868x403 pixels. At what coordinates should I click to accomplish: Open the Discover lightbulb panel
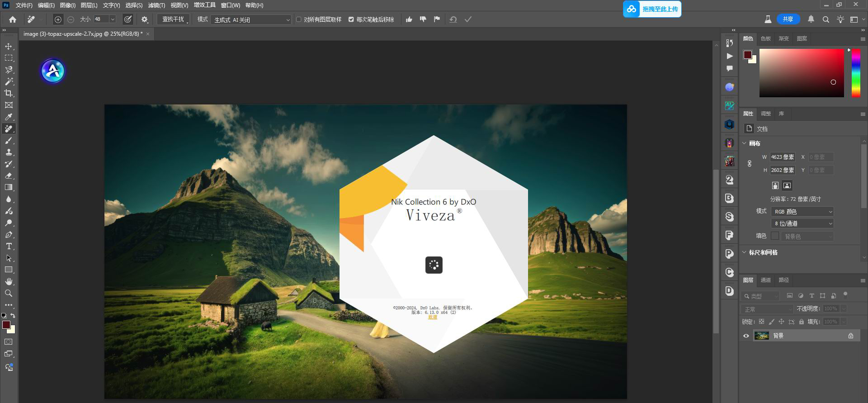(x=840, y=19)
